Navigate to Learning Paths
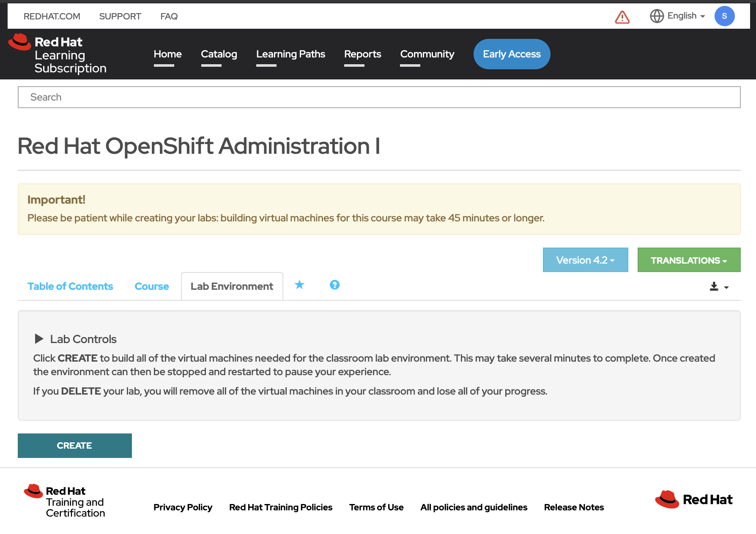This screenshot has height=534, width=756. (x=290, y=54)
